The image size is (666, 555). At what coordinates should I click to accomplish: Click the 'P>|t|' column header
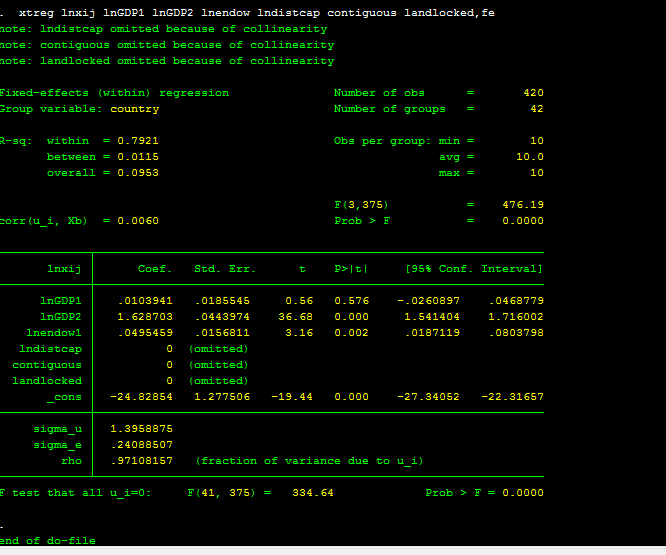[351, 269]
